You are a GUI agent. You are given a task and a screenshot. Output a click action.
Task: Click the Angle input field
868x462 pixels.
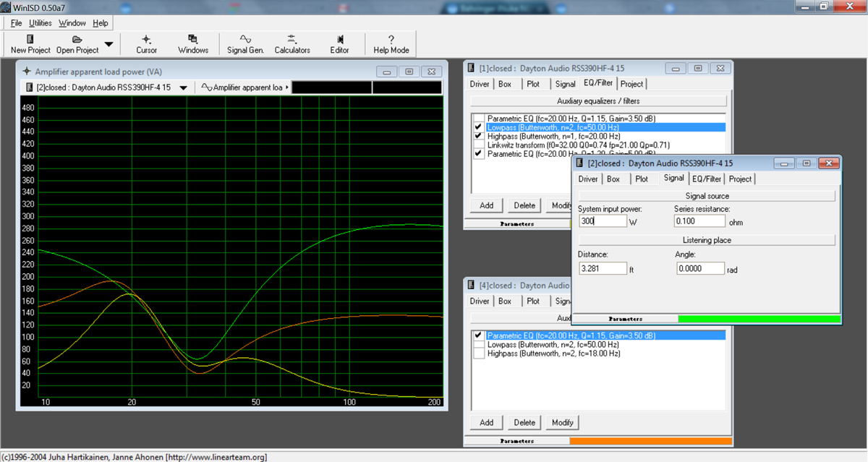(701, 268)
